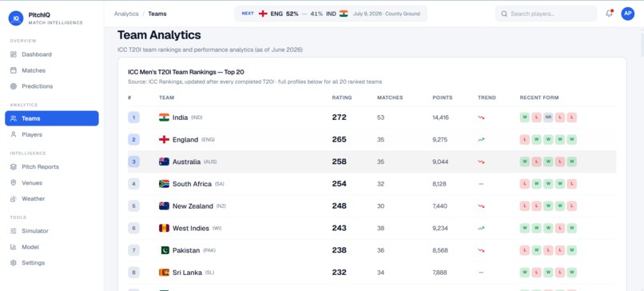The height and width of the screenshot is (291, 644).
Task: Click the Analytics breadcrumb link
Action: 126,14
